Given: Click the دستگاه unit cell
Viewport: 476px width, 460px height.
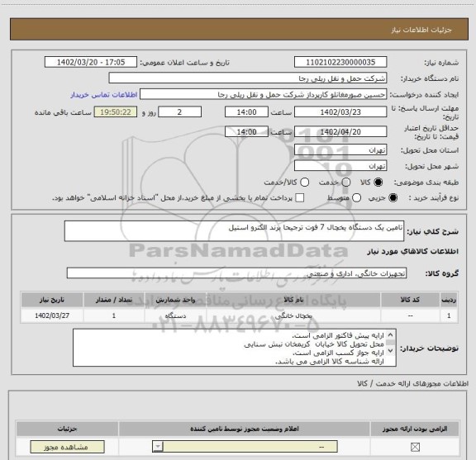Looking at the screenshot, I should pyautogui.click(x=175, y=315).
